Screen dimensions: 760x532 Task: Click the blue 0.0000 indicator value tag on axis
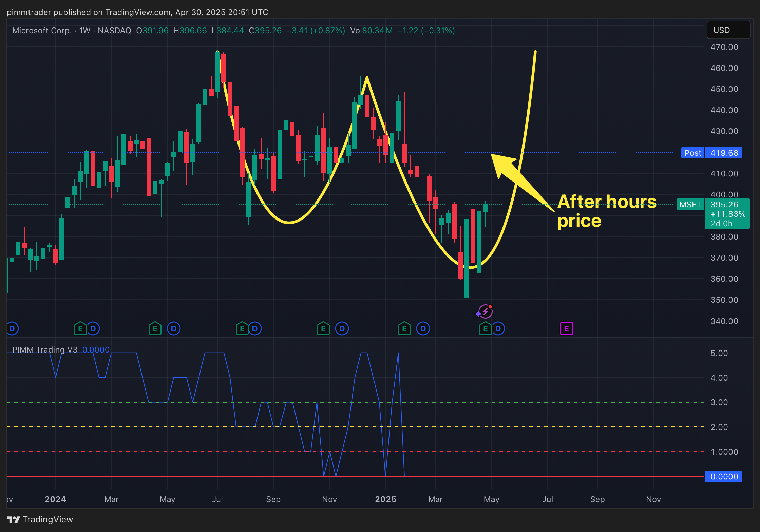pos(724,476)
